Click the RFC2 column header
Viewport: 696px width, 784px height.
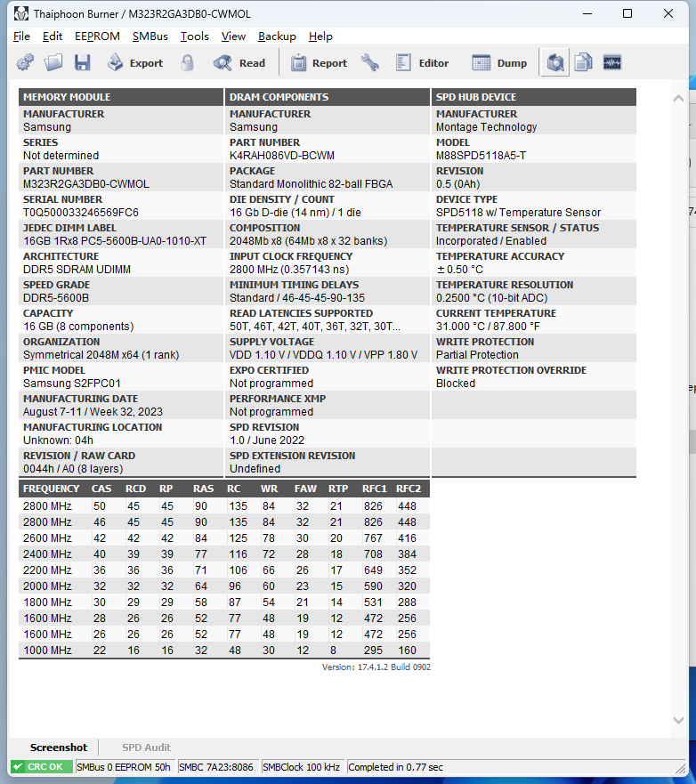tap(409, 489)
